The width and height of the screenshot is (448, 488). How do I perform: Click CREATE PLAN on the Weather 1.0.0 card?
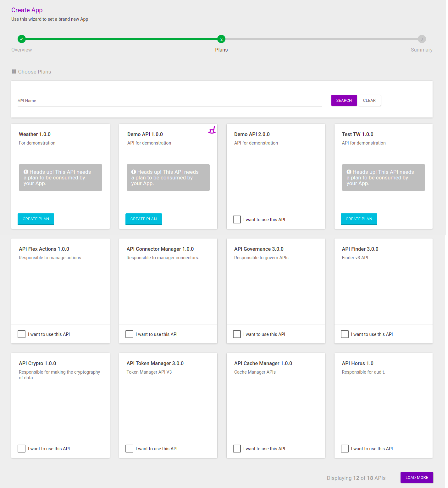36,219
